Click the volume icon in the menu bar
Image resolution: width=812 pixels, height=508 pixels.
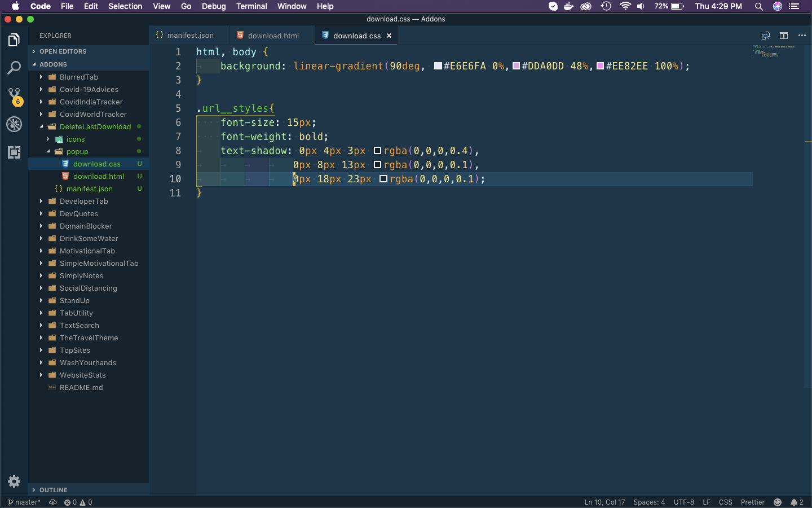(641, 6)
